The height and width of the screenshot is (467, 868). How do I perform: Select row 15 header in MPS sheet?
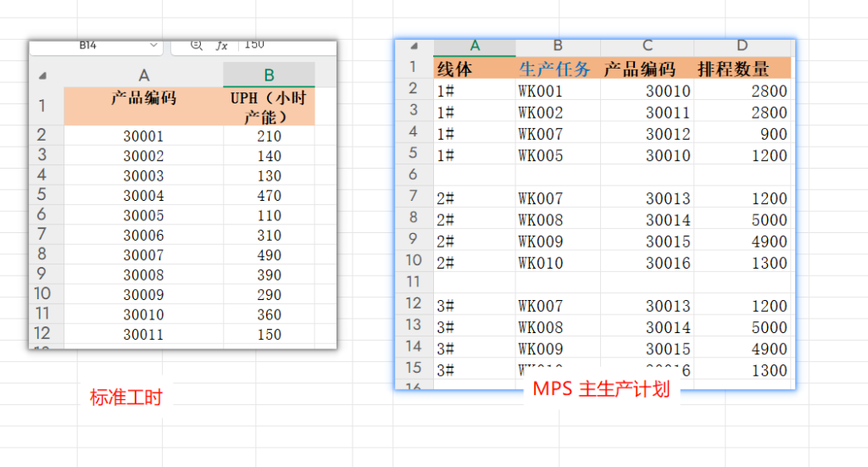point(414,368)
